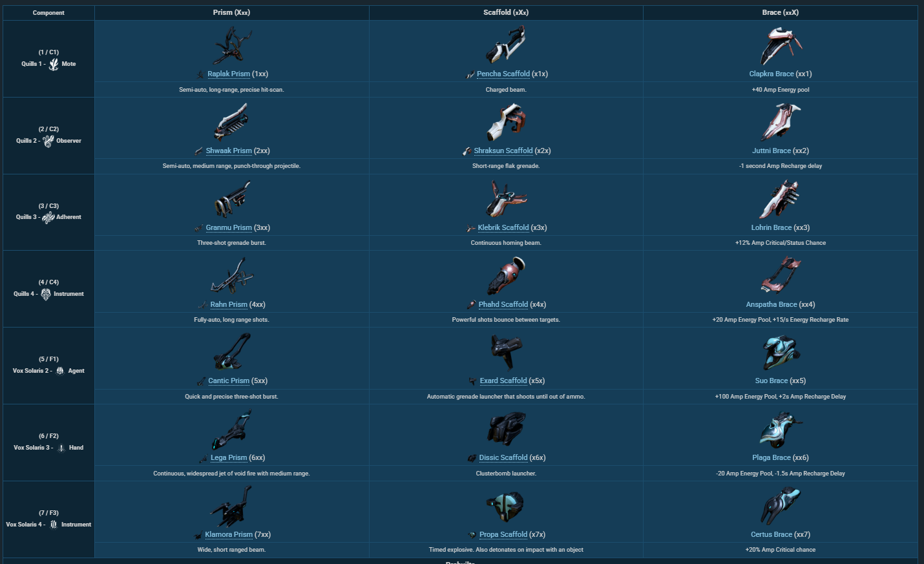Screen dimensions: 924x564
Task: Click the Plaga Brace large image
Action: [x=781, y=429]
